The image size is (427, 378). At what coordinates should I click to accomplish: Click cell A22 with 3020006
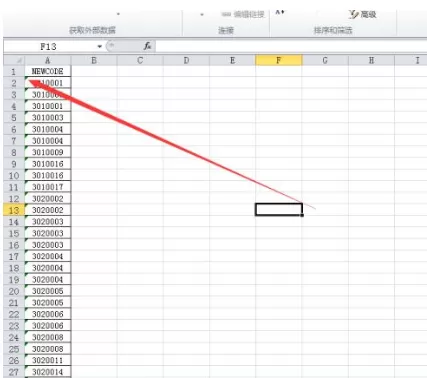click(x=48, y=314)
